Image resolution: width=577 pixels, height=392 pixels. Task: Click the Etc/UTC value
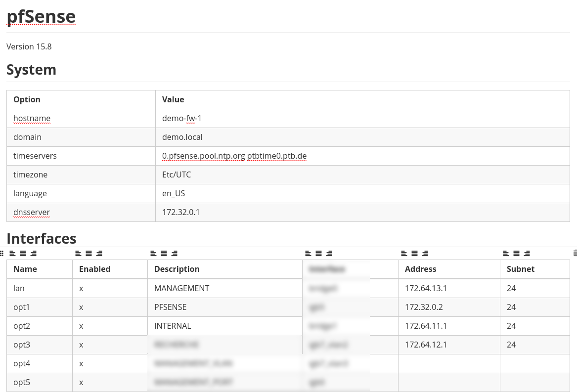tap(177, 174)
